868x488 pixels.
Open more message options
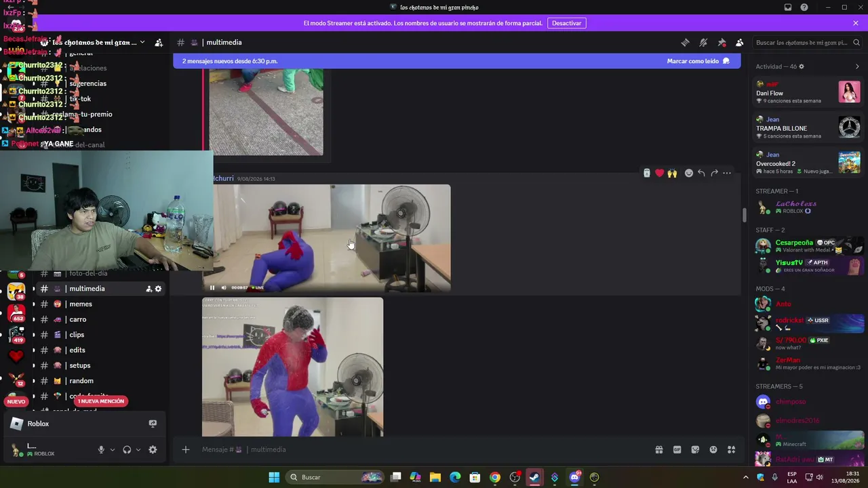pos(727,174)
